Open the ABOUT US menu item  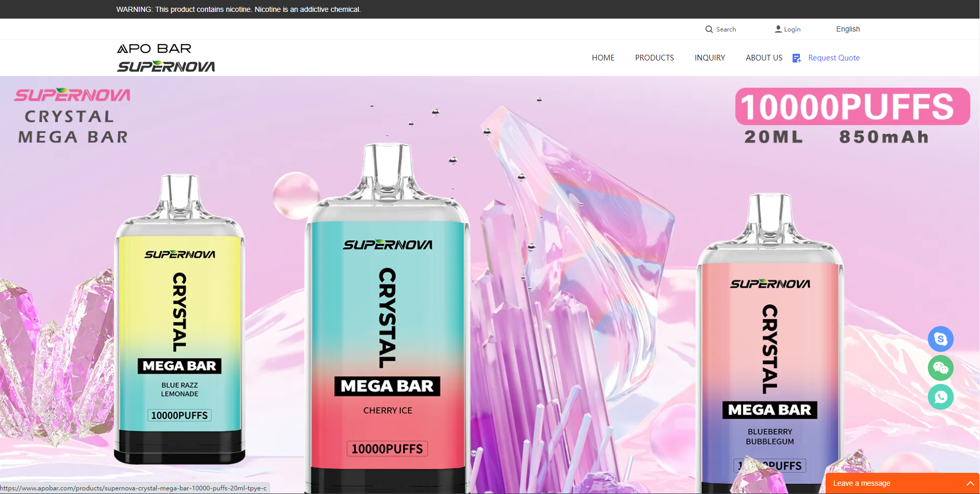[764, 58]
